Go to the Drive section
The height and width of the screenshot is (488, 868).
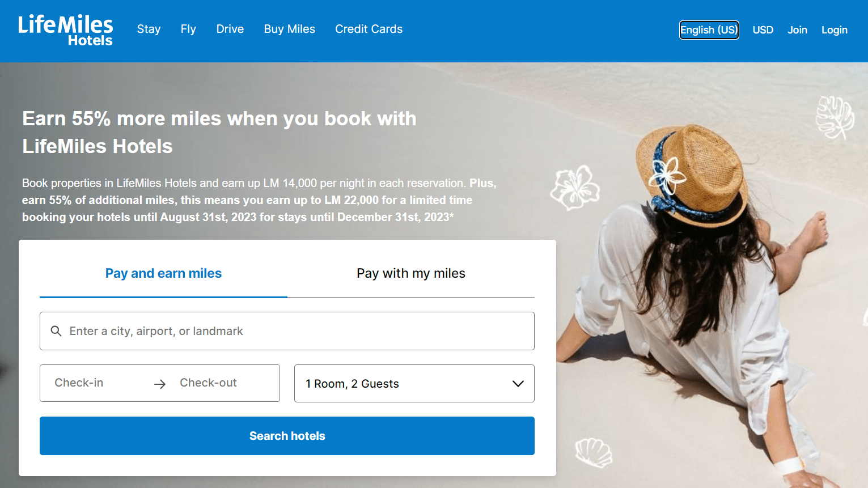230,29
